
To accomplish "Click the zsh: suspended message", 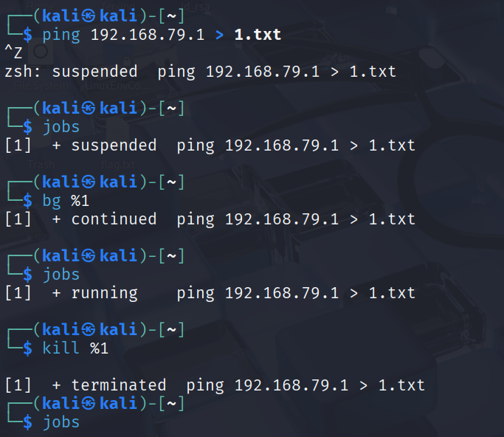I will (71, 72).
